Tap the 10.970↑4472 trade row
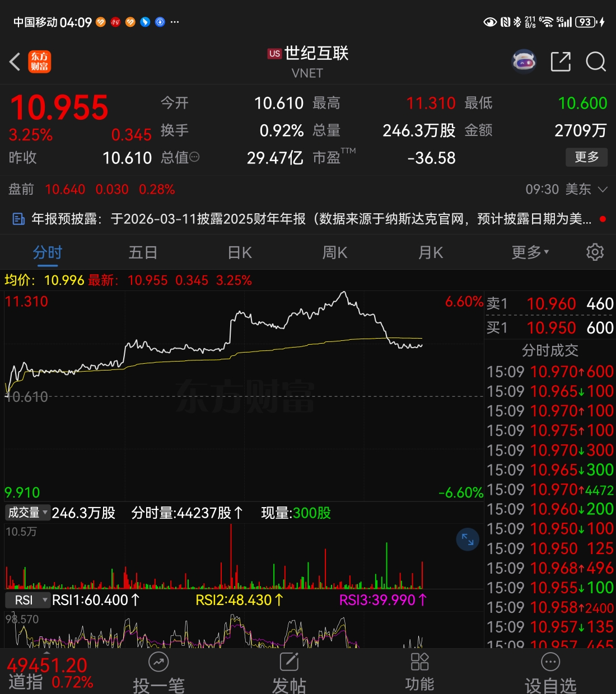The height and width of the screenshot is (694, 616). tap(550, 490)
